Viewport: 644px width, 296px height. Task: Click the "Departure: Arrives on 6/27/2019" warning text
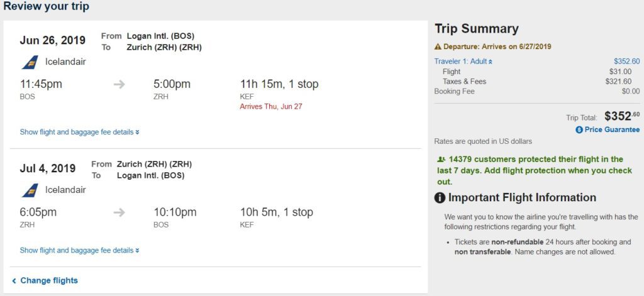[x=497, y=47]
